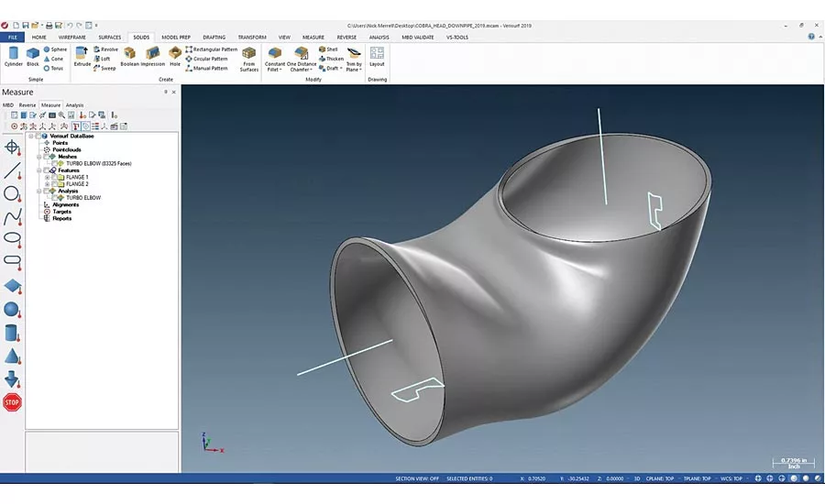Collapse the Features node
This screenshot has width=825, height=504.
coord(38,170)
